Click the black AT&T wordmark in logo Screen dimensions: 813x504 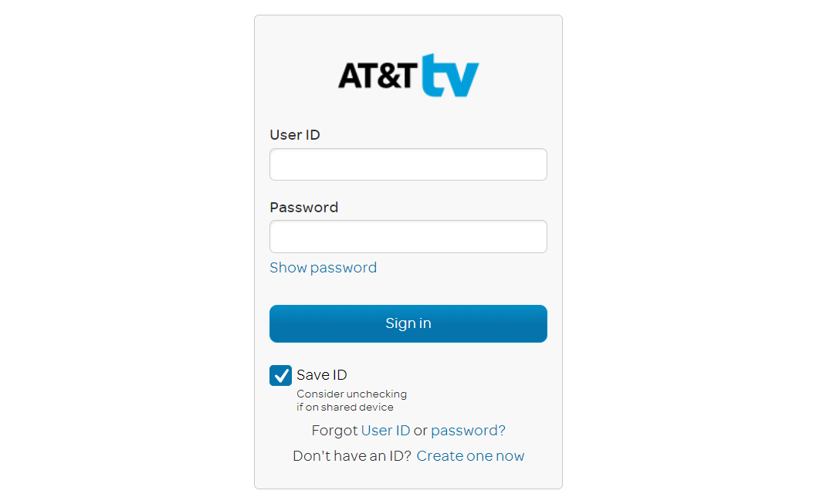tap(378, 76)
